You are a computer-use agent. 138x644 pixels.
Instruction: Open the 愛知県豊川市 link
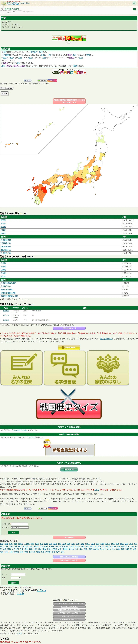click(x=6, y=250)
